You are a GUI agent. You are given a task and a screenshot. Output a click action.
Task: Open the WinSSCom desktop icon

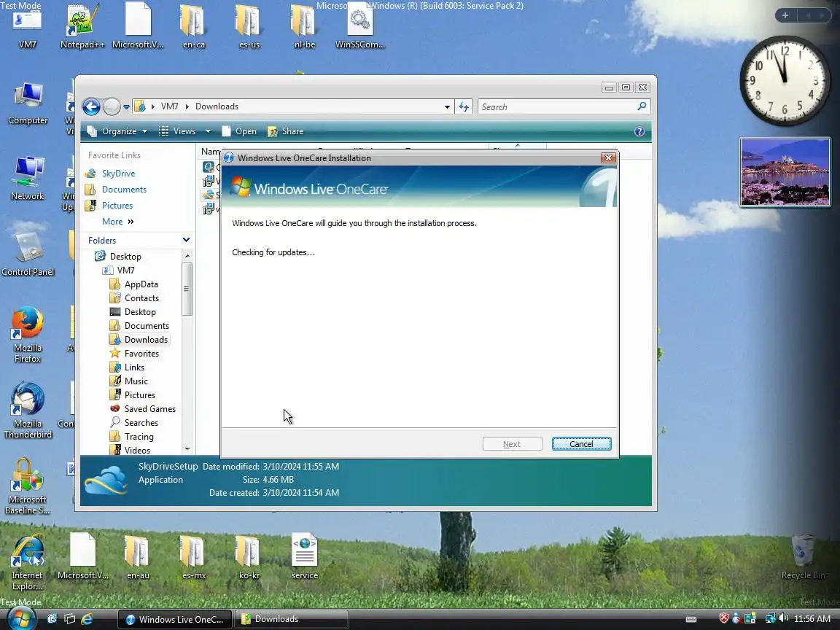[x=360, y=26]
